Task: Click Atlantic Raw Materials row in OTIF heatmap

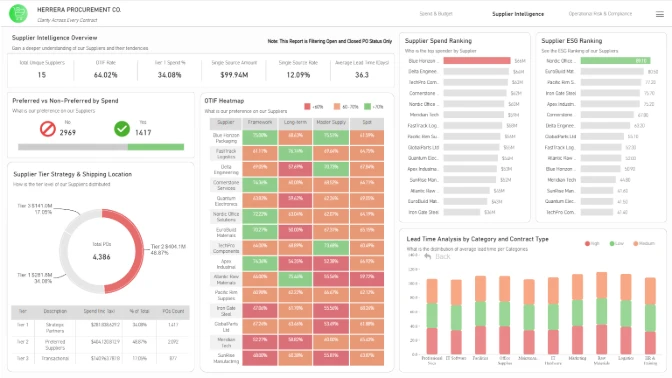Action: click(297, 279)
